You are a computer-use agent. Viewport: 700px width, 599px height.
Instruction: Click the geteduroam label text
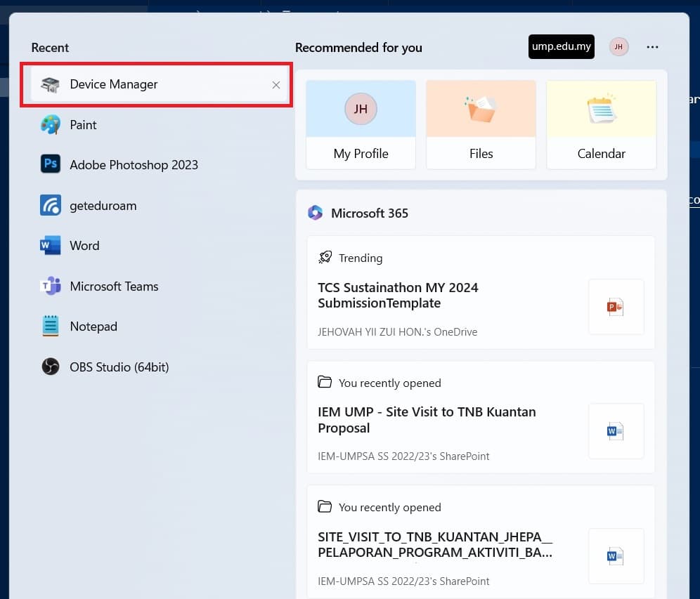click(103, 206)
